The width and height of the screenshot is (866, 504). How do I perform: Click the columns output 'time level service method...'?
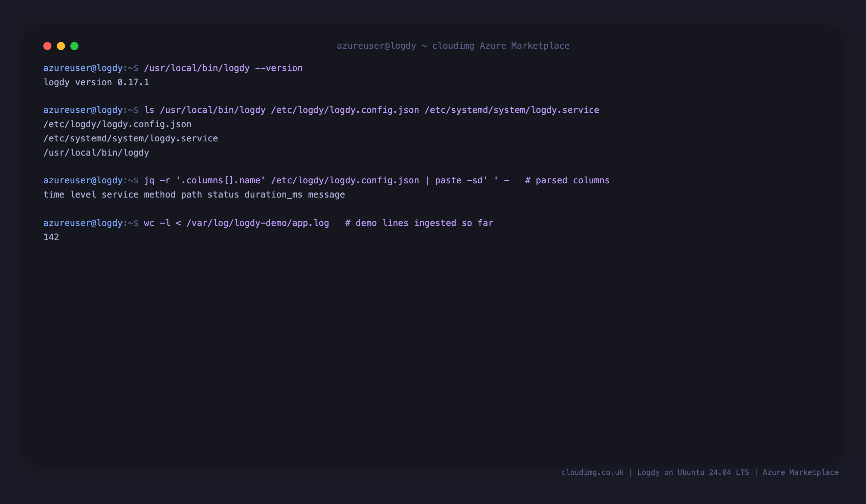[194, 195]
